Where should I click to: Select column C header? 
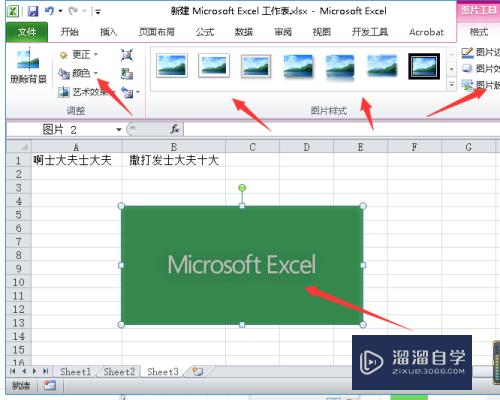[252, 147]
